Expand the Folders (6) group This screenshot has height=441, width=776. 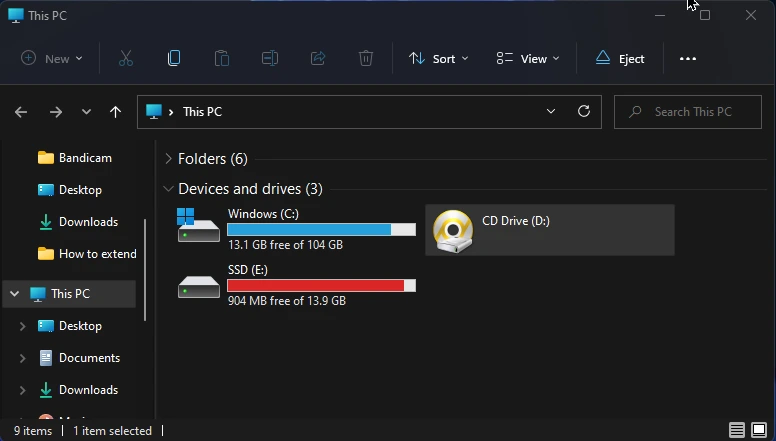pos(168,158)
